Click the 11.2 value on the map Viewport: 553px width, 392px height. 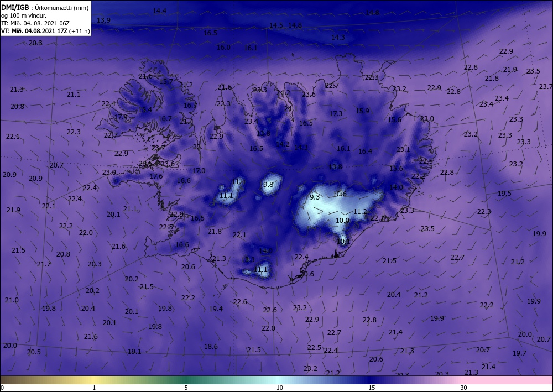(360, 212)
